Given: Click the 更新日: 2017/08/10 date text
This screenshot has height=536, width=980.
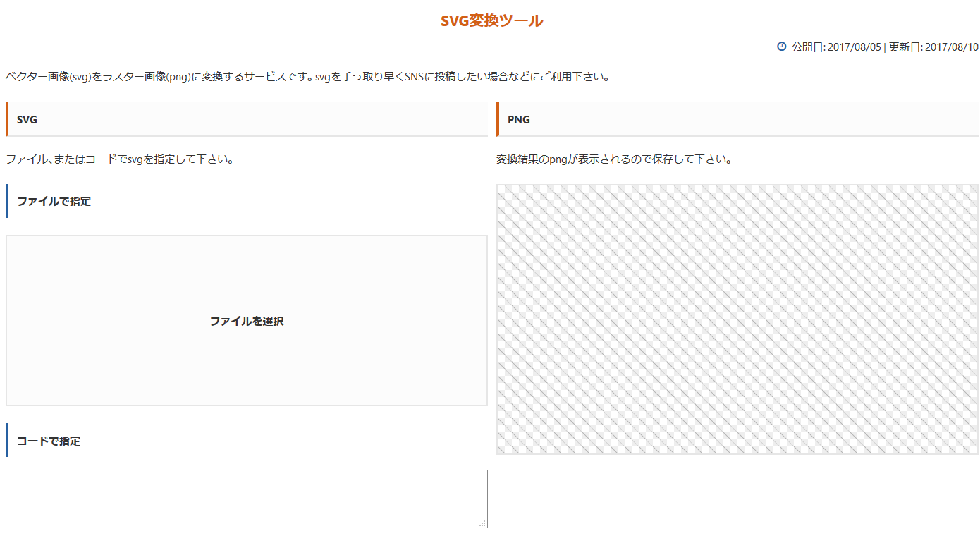Looking at the screenshot, I should (933, 47).
